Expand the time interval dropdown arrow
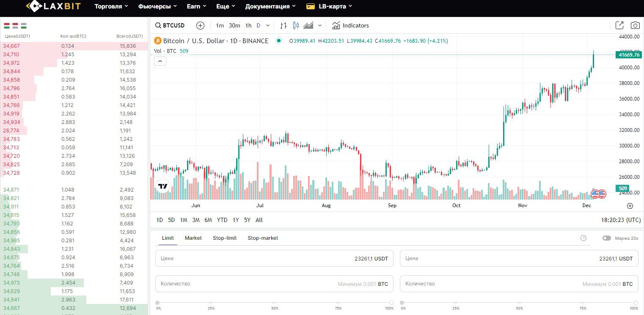The width and height of the screenshot is (644, 315). point(268,25)
